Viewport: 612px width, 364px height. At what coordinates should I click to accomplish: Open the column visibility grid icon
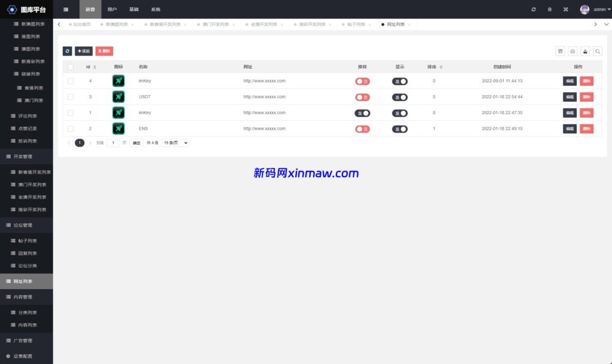[560, 51]
